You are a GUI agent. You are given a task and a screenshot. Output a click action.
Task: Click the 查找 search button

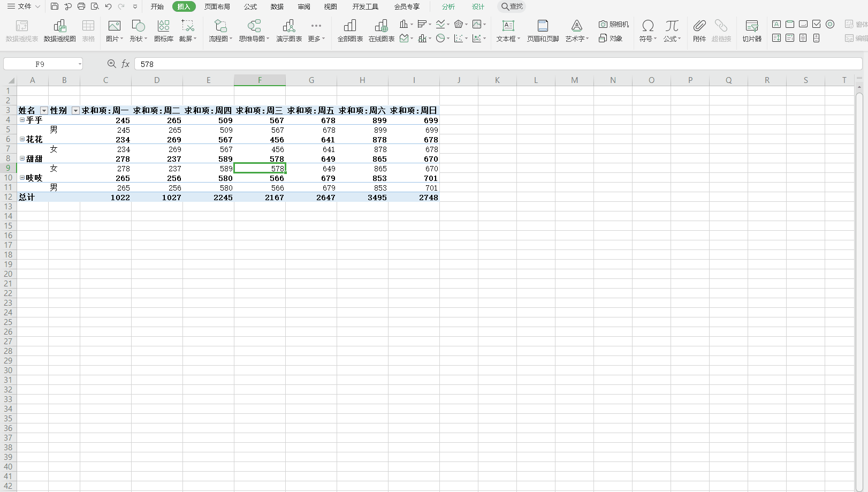[x=512, y=6]
